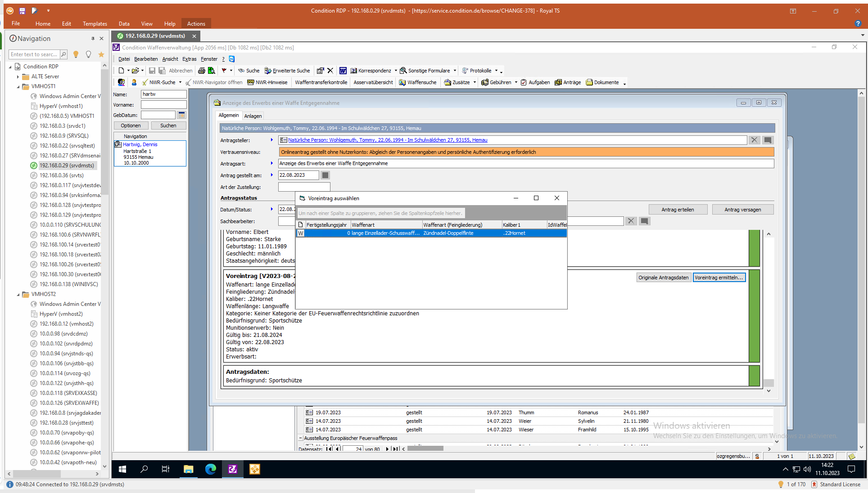Image resolution: width=868 pixels, height=493 pixels.
Task: Click the Antrag erteilen button
Action: [678, 210]
